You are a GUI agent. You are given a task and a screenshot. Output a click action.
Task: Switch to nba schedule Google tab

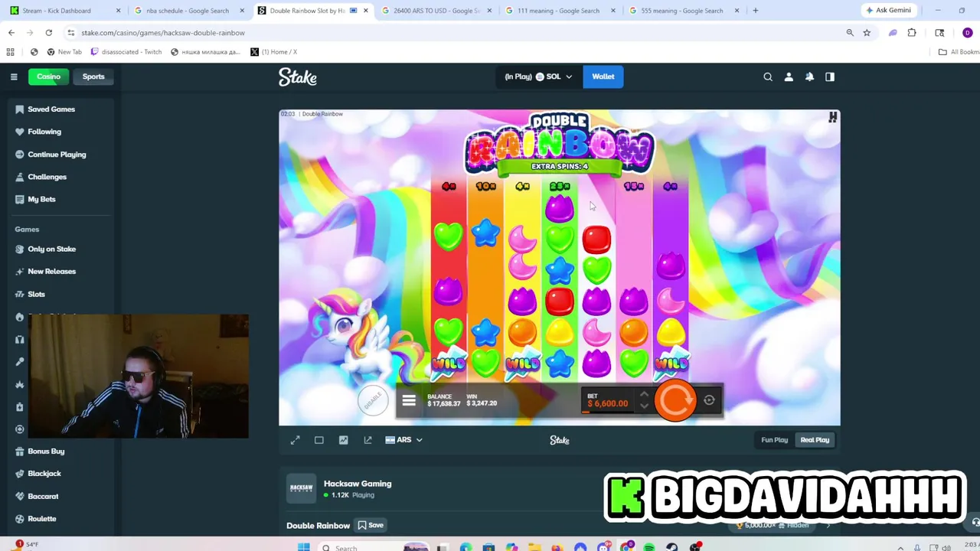point(187,11)
